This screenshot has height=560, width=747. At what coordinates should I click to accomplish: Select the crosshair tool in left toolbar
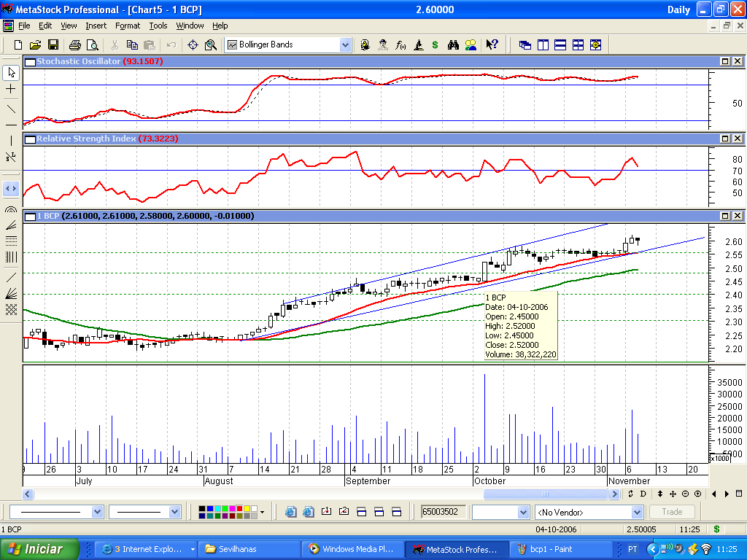click(x=11, y=88)
